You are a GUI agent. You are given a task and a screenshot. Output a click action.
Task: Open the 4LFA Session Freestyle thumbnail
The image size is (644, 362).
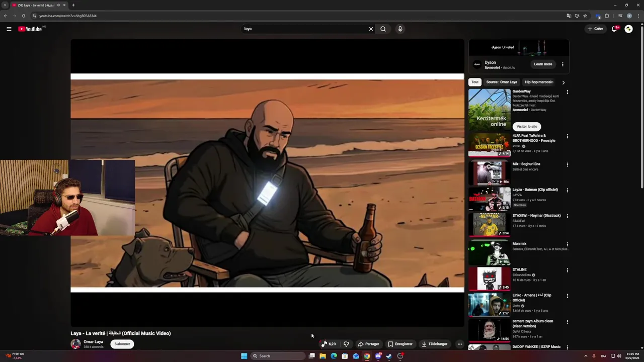[490, 146]
